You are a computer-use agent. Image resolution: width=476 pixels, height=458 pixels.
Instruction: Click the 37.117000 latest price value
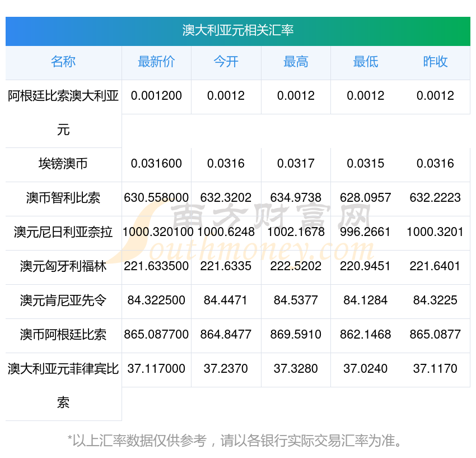tap(156, 369)
